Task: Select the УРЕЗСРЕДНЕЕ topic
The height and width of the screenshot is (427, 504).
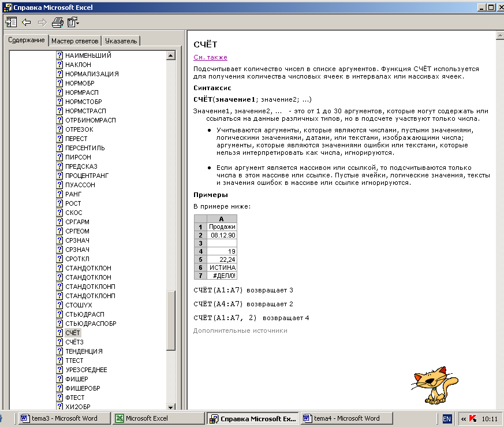Action: (86, 370)
